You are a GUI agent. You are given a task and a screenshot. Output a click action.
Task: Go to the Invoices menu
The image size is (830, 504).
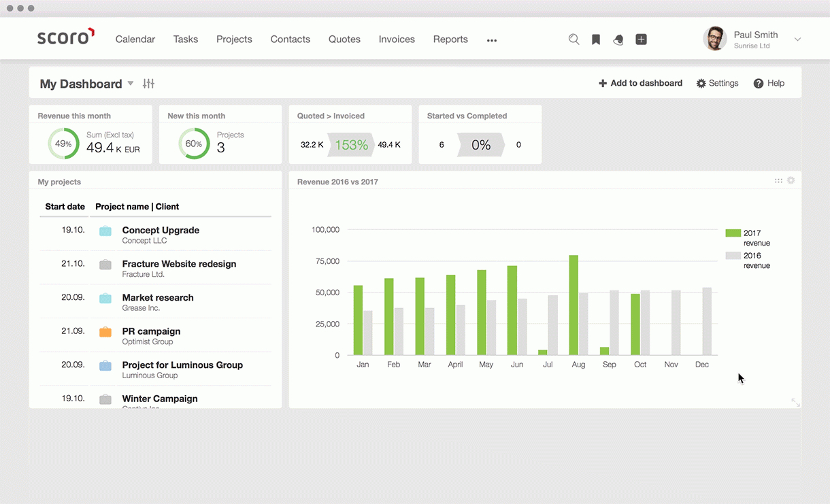(x=397, y=39)
